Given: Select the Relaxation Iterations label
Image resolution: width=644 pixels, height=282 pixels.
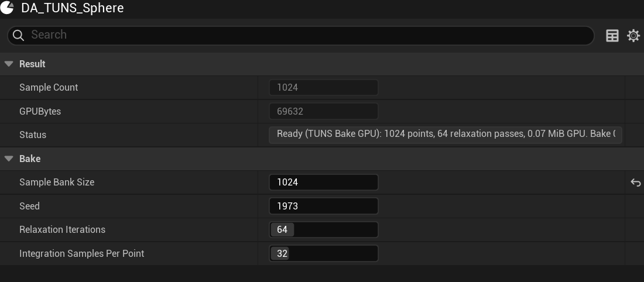Looking at the screenshot, I should pyautogui.click(x=63, y=229).
